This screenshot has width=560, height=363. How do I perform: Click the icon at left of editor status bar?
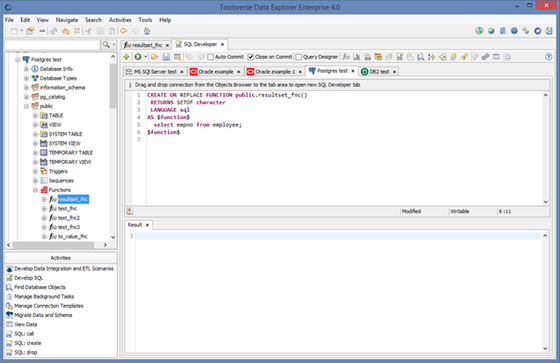[130, 211]
